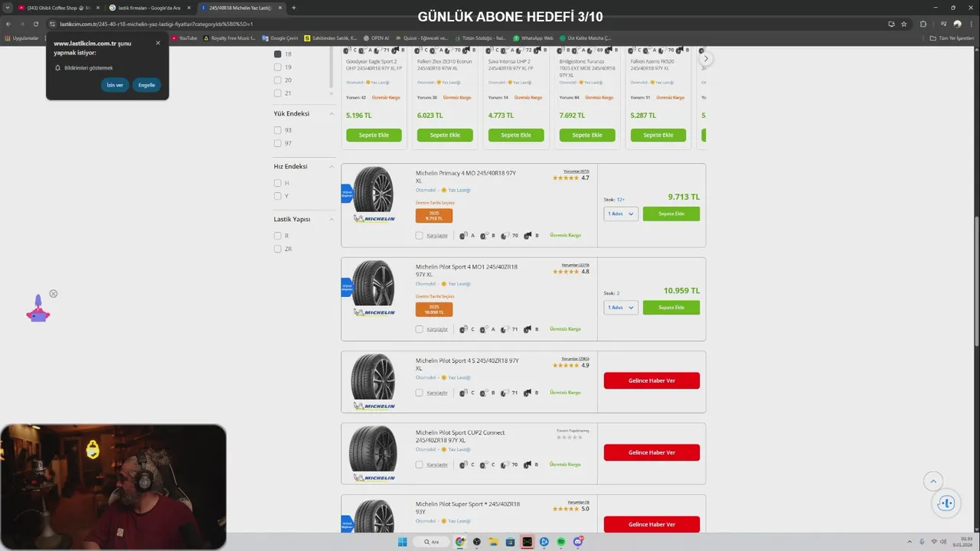The image size is (980, 551).
Task: Open Chrome tab search dropdown arrow
Action: point(8,8)
